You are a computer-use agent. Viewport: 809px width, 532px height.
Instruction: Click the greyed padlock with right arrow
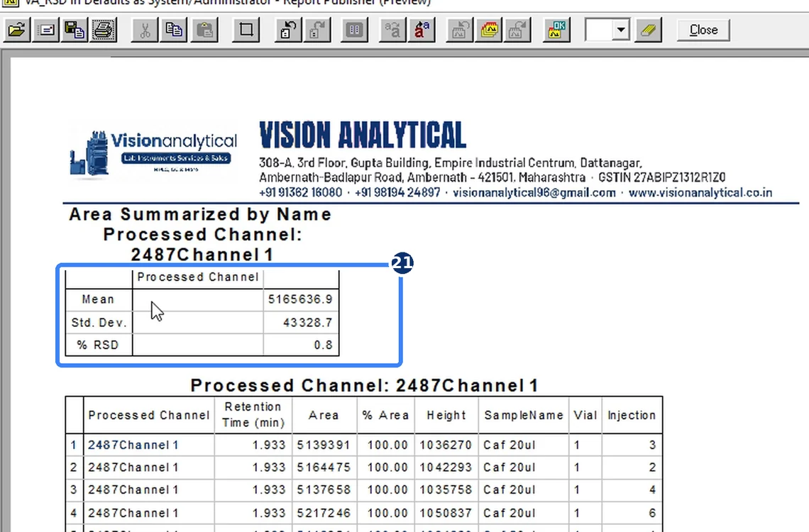[317, 30]
